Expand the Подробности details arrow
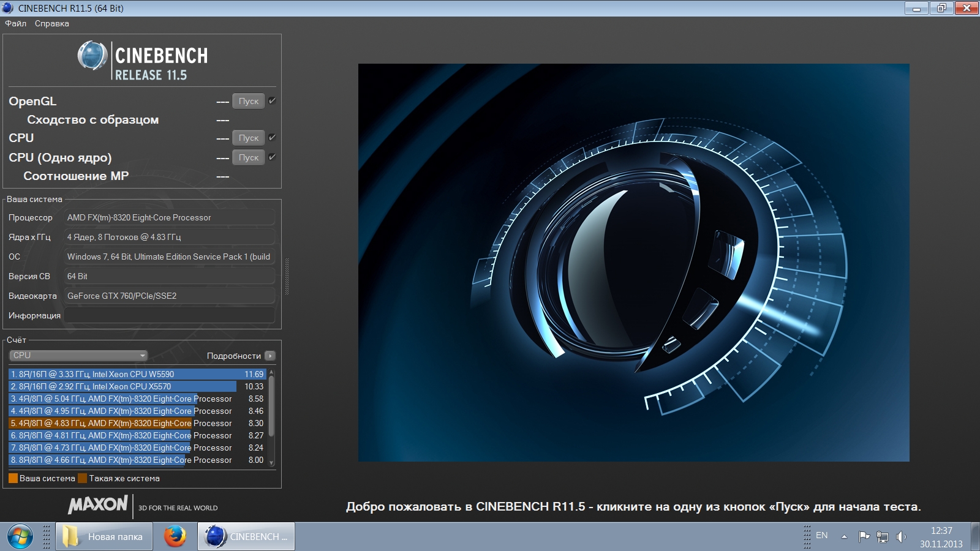This screenshot has width=980, height=551. point(270,356)
